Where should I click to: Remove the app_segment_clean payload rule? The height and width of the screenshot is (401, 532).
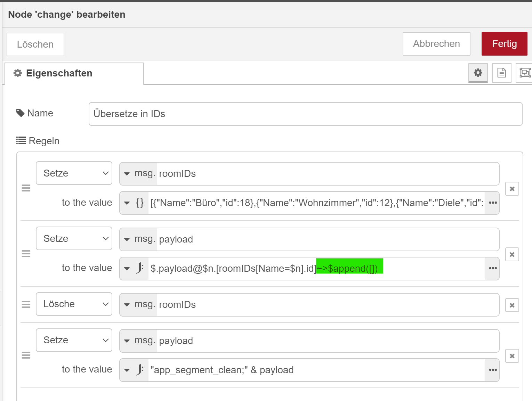[x=512, y=356]
